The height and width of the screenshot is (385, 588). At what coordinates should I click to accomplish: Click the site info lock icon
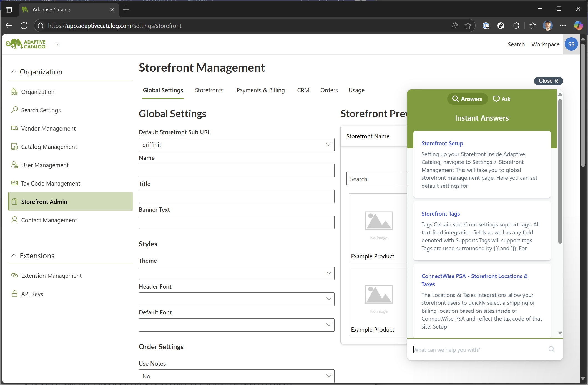(41, 26)
